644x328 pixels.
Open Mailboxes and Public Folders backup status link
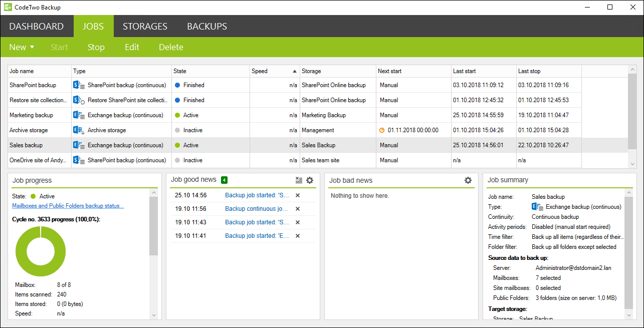[x=68, y=205]
